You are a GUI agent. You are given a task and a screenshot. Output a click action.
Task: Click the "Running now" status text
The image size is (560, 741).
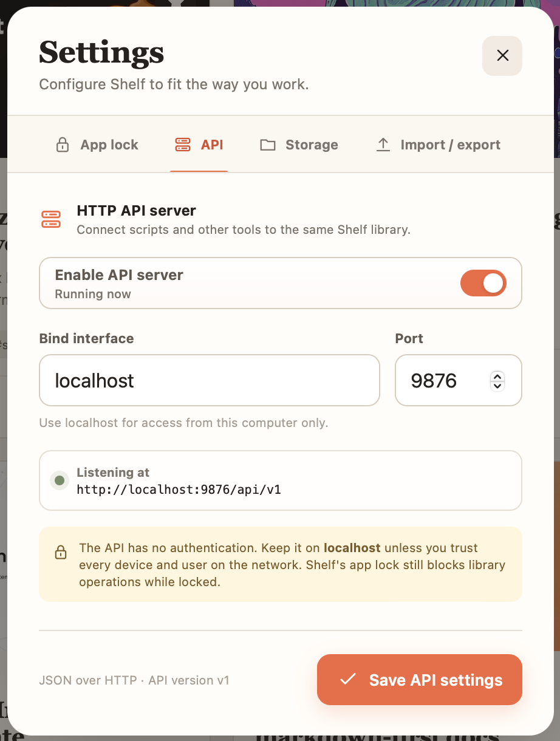click(x=93, y=294)
